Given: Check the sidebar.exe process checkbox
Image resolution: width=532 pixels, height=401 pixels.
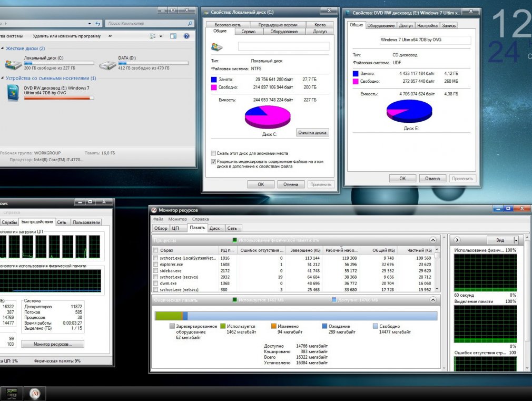Looking at the screenshot, I should [156, 271].
